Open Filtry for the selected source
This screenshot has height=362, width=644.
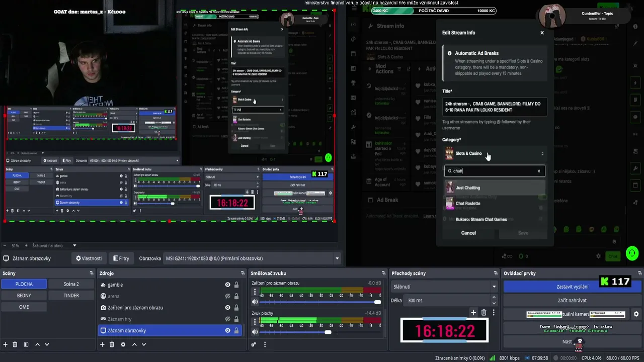121,258
